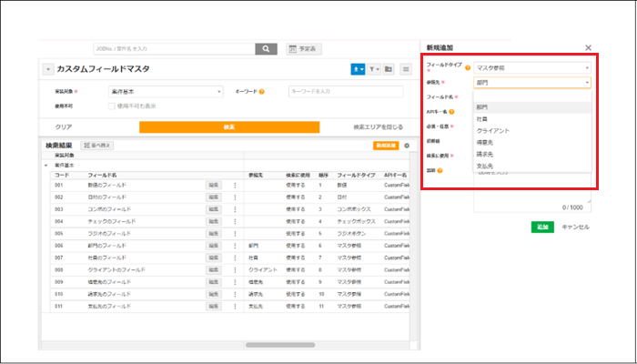Click three-dot menu for row 001
The image size is (637, 364).
point(234,185)
